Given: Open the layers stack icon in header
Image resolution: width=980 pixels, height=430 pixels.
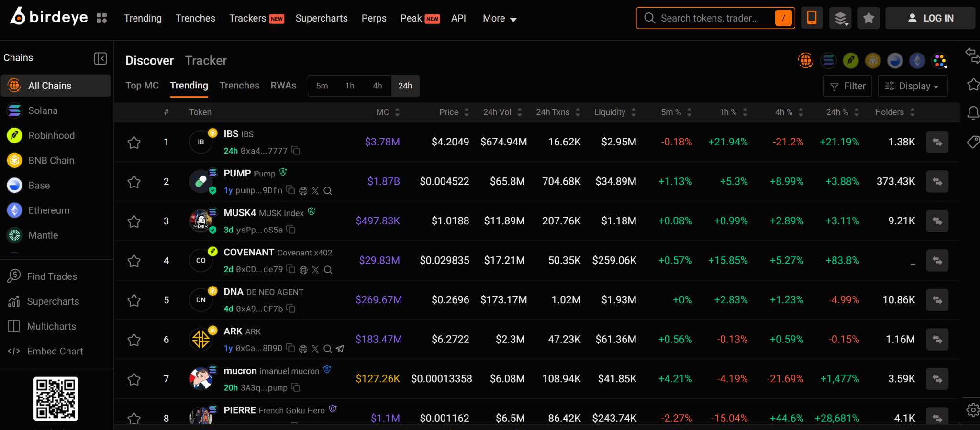Looking at the screenshot, I should (841, 18).
